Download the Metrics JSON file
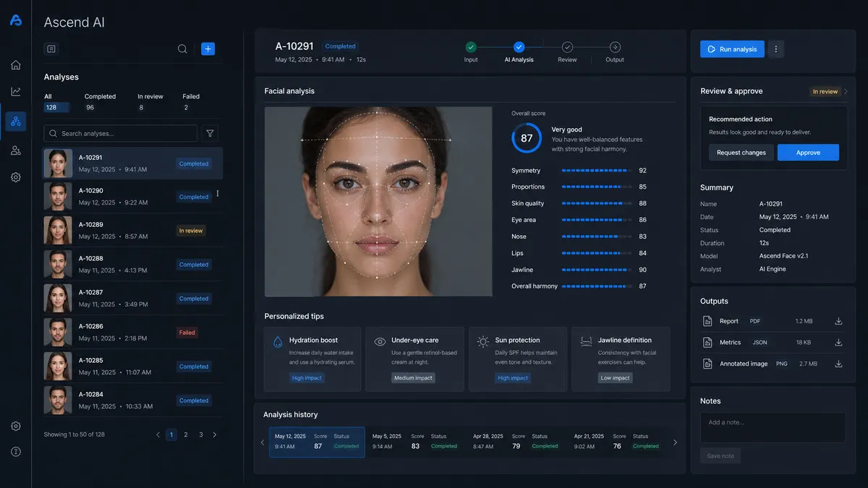 [x=839, y=342]
